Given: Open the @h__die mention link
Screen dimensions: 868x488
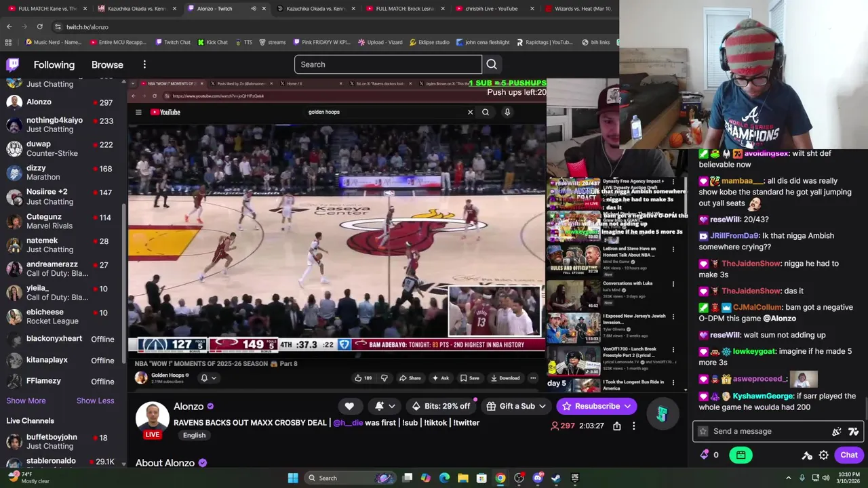Looking at the screenshot, I should pyautogui.click(x=348, y=423).
